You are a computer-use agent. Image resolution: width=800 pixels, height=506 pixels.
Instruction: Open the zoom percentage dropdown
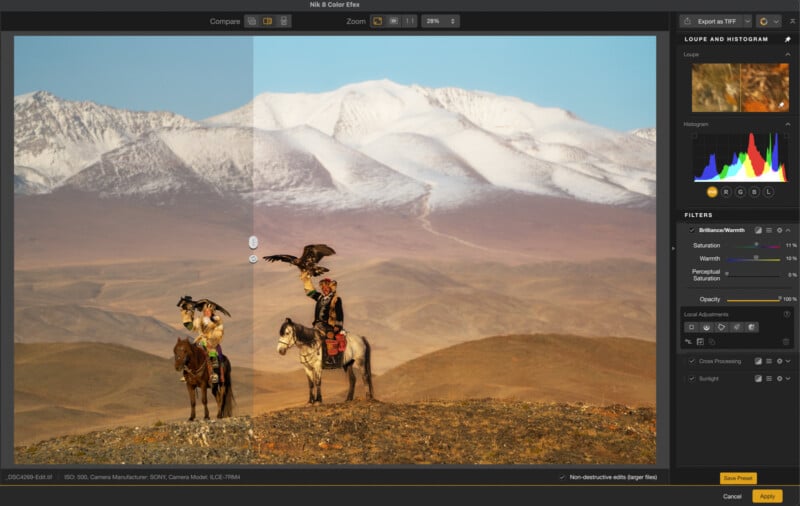[x=439, y=21]
